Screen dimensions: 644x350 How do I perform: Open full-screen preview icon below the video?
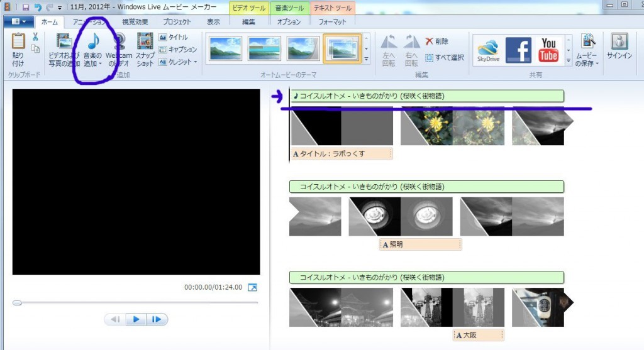tap(252, 287)
